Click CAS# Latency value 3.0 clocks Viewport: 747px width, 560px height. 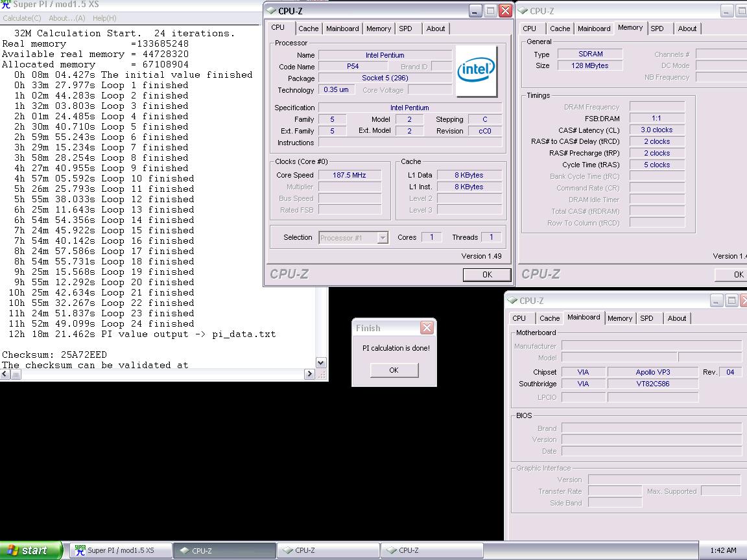(657, 130)
